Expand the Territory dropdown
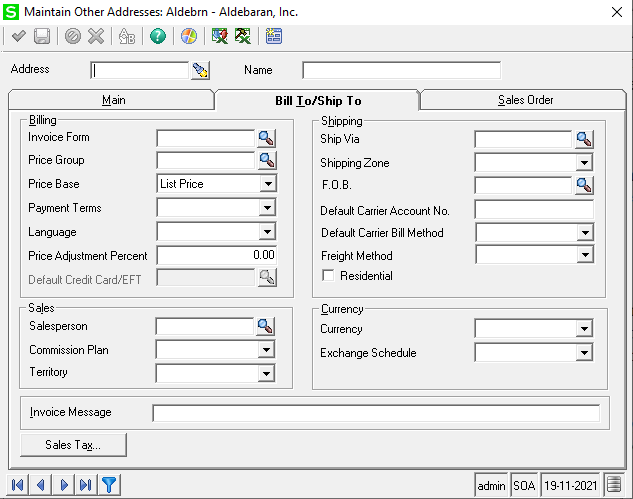 266,373
